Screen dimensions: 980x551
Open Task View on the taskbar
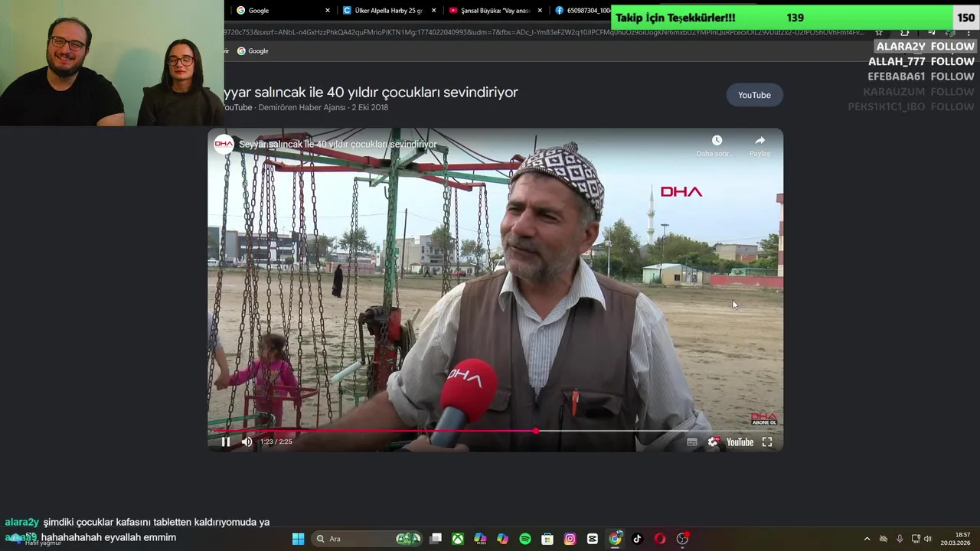pos(436,539)
